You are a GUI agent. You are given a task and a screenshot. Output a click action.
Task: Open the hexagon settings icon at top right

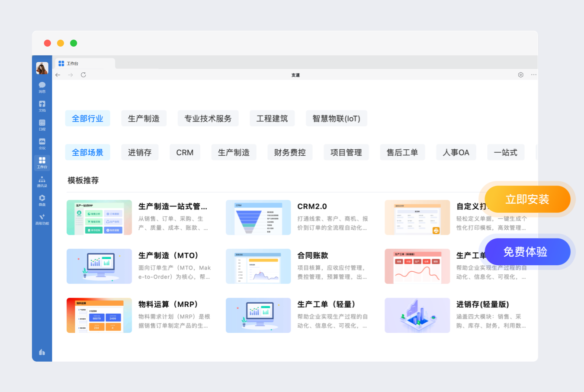tap(520, 75)
